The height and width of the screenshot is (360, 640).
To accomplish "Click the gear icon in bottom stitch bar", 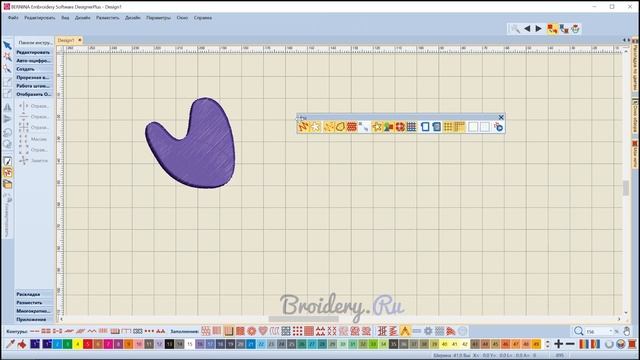I will [428, 331].
